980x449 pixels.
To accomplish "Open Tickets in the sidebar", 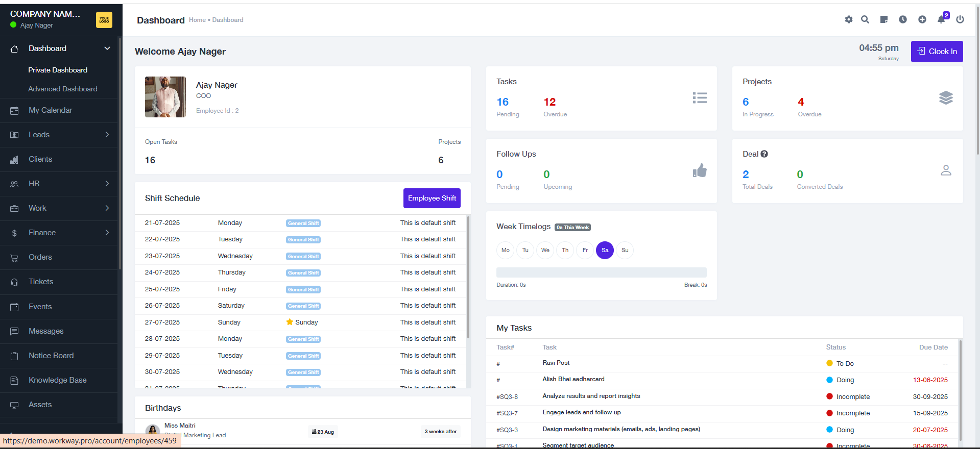I will click(41, 282).
